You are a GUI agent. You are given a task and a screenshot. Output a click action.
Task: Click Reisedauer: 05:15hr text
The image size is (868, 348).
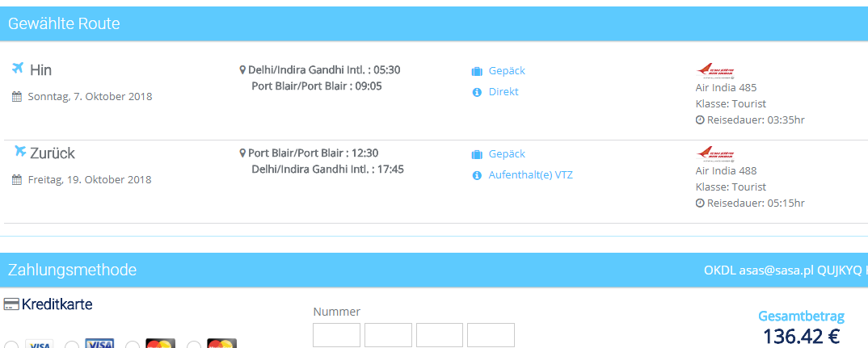(756, 203)
